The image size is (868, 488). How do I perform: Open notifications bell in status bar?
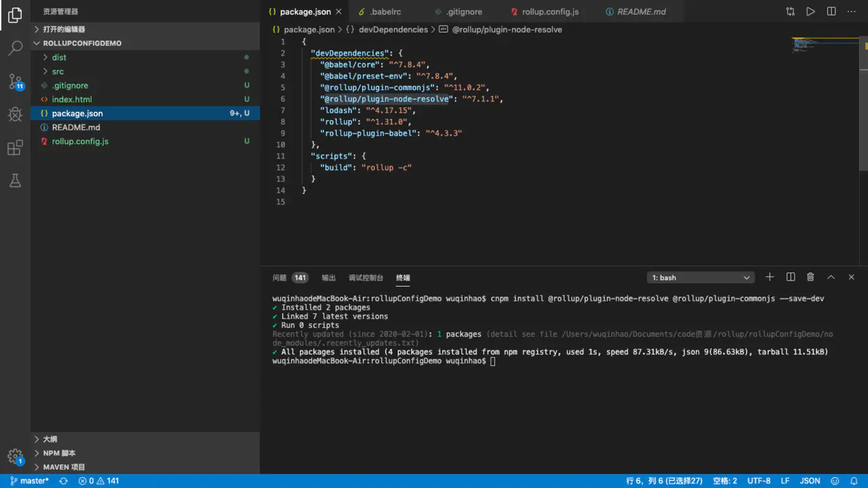pos(854,481)
